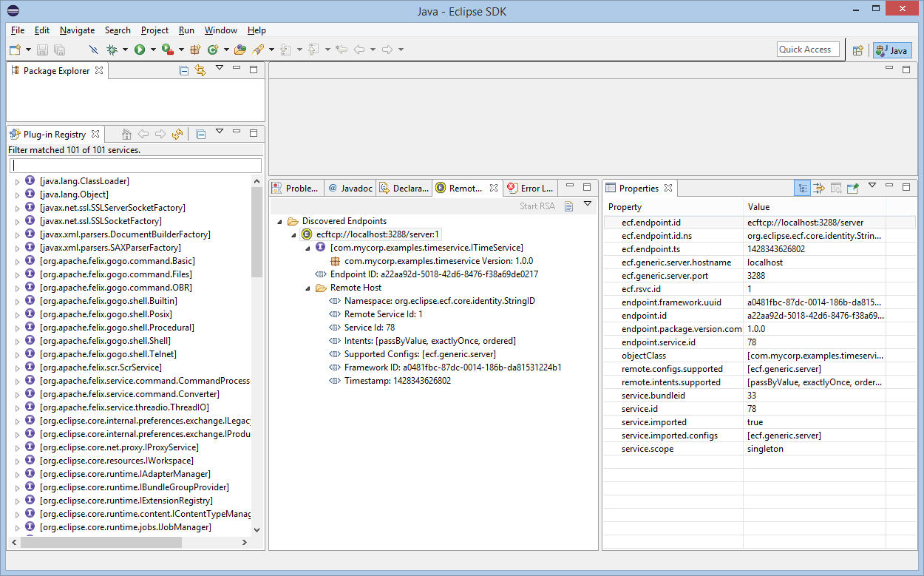Open the Open Perspective toolbar icon
The height and width of the screenshot is (576, 924).
(858, 50)
